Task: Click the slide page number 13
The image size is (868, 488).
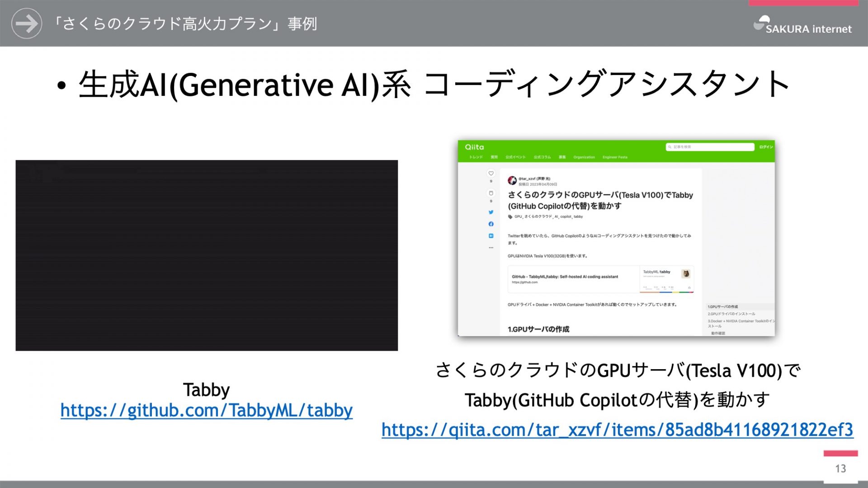Action: point(840,469)
